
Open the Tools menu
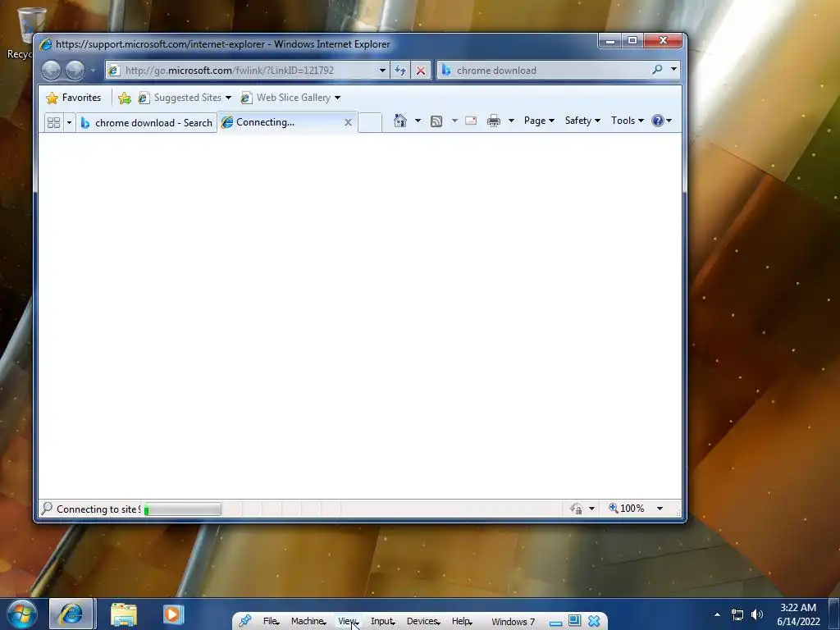click(x=628, y=121)
